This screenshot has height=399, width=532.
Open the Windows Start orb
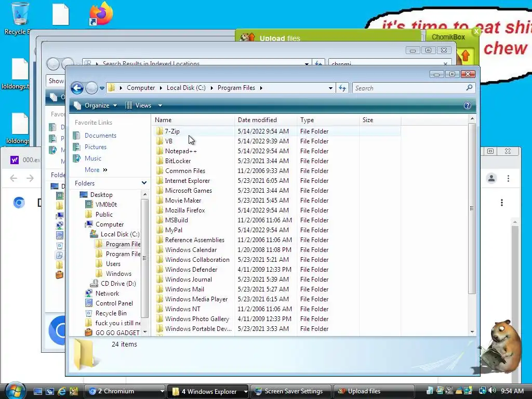coord(15,391)
